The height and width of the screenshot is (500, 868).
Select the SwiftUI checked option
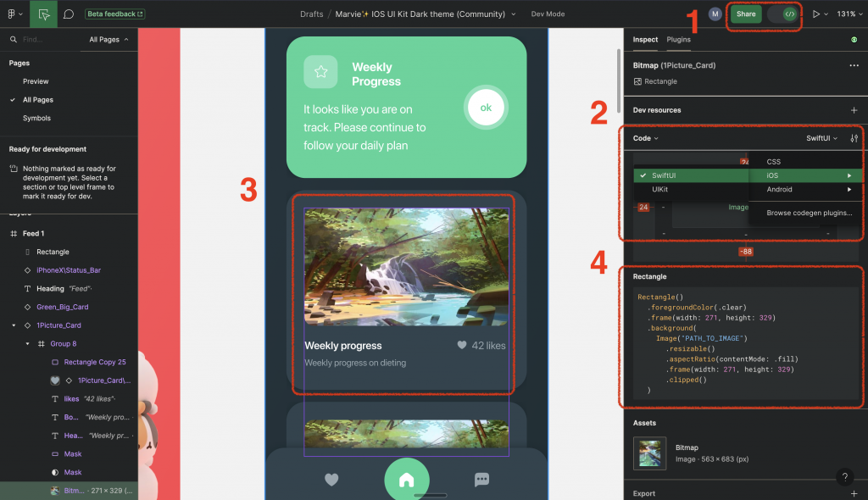(x=691, y=175)
